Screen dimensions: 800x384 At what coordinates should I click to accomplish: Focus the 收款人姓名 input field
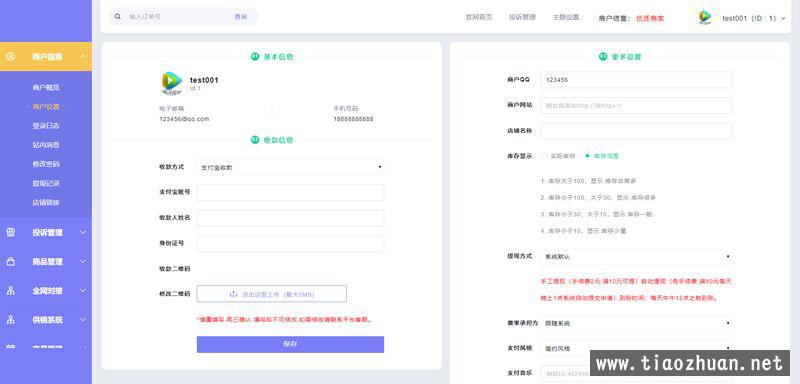click(x=290, y=218)
